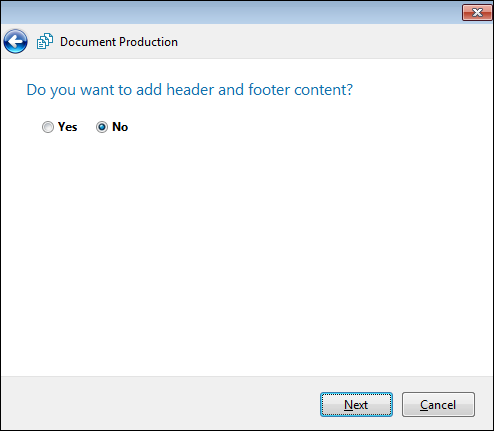Keep No for header and footer content
Image resolution: width=494 pixels, height=431 pixels.
(102, 127)
